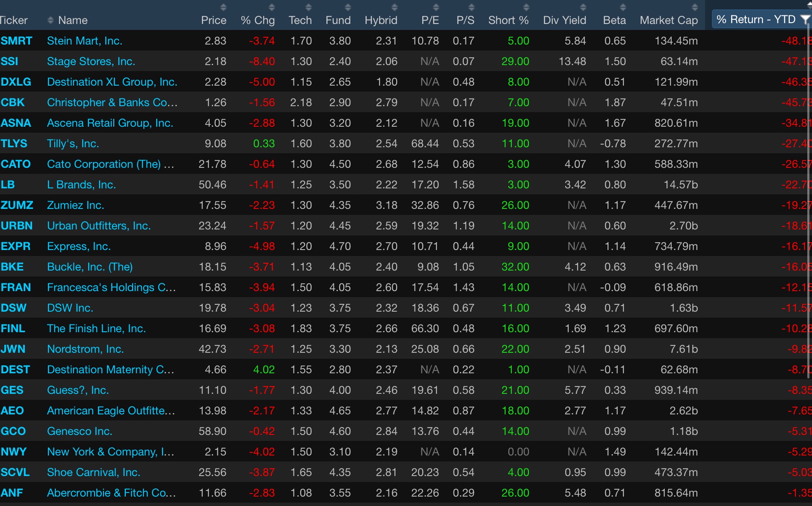Open ticker ZUMZ
Image resolution: width=812 pixels, height=506 pixels.
click(17, 205)
